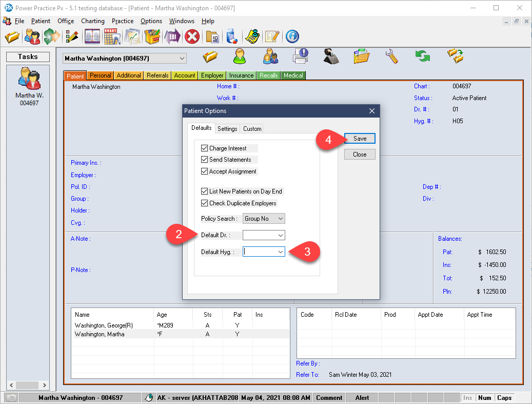Click the purple EDI arrow icon
Screen dimensions: 532x404
172,36
